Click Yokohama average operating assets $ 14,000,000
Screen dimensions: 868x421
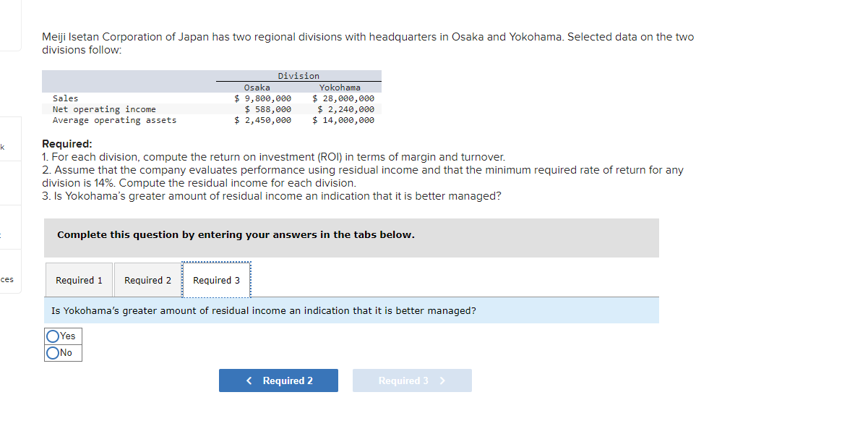tap(343, 120)
